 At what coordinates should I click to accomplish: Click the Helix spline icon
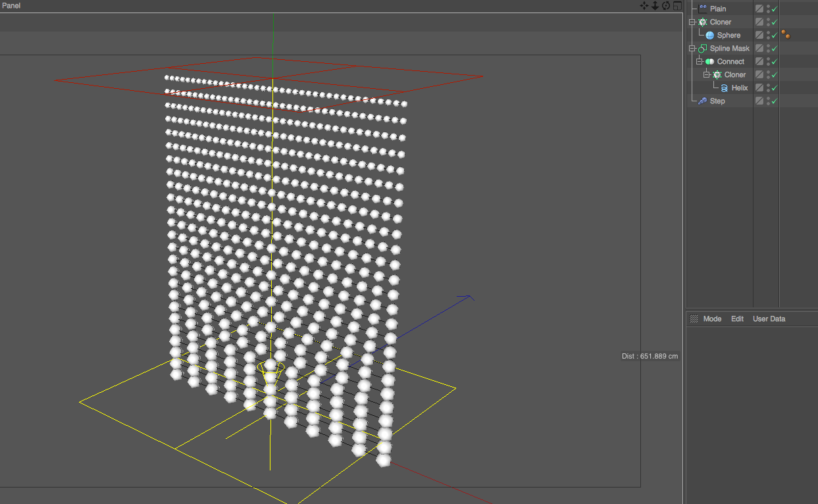(724, 88)
